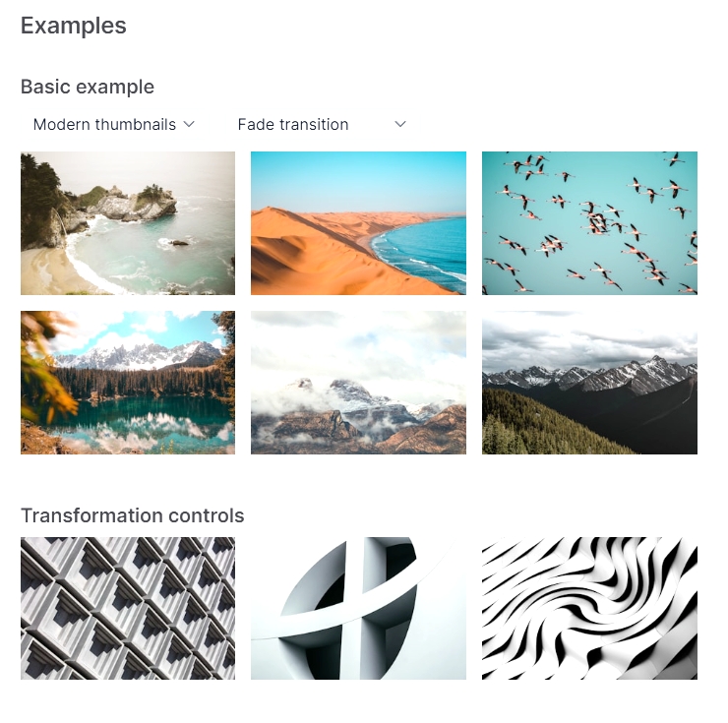This screenshot has height=723, width=728.
Task: Select the Fade transition label text
Action: (x=293, y=125)
